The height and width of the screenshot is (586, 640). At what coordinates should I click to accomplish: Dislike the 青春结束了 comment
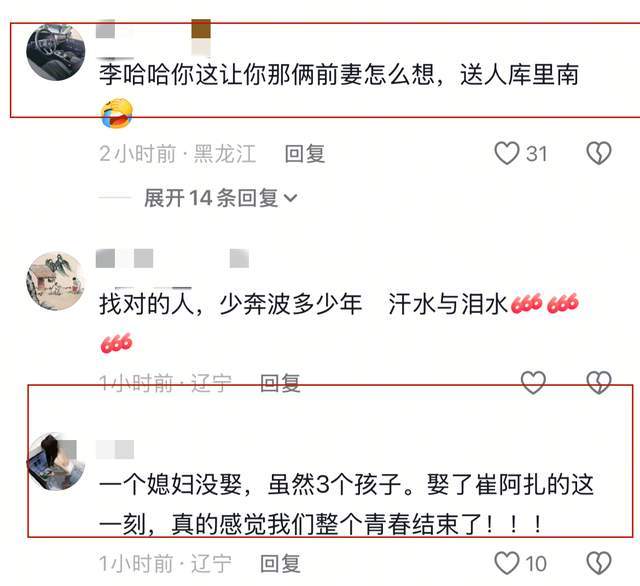point(599,564)
